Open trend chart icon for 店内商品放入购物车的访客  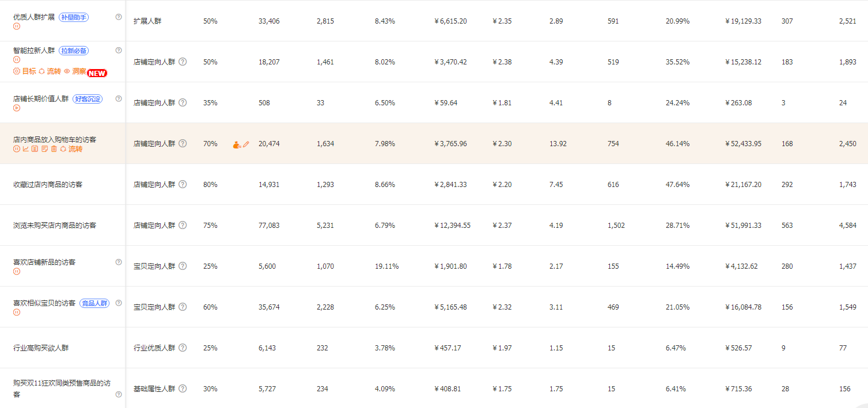(26, 149)
